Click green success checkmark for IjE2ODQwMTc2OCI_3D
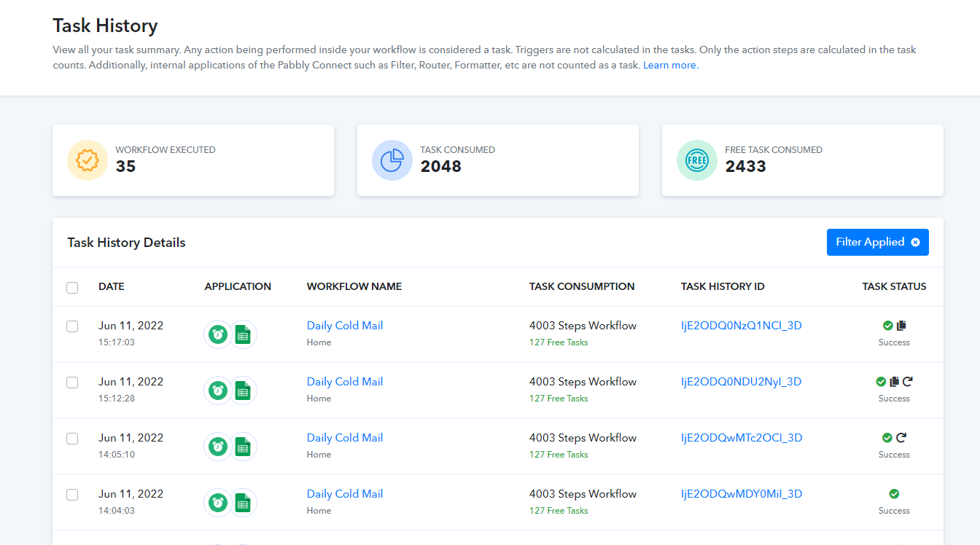 (887, 438)
